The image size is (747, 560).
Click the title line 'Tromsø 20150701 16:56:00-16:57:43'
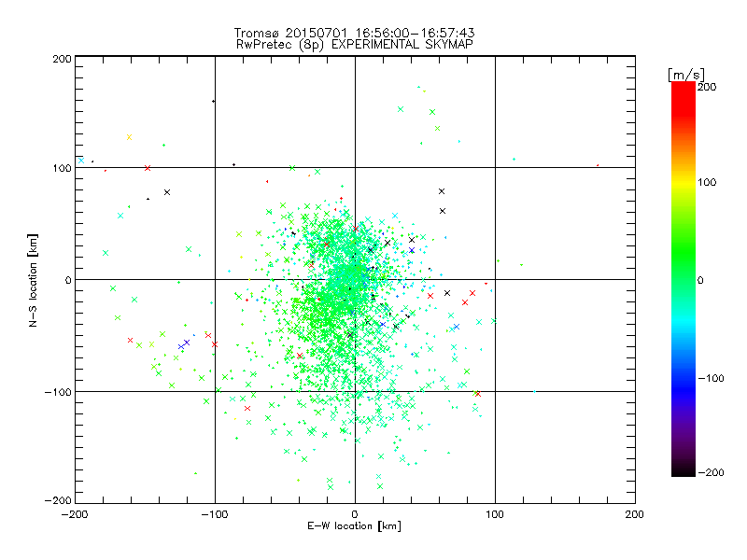click(355, 33)
